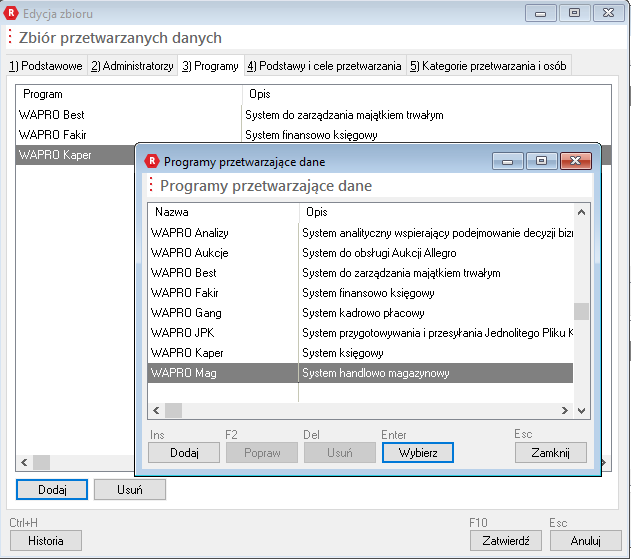
Task: Select WAPRO Gang row
Action: point(361,313)
